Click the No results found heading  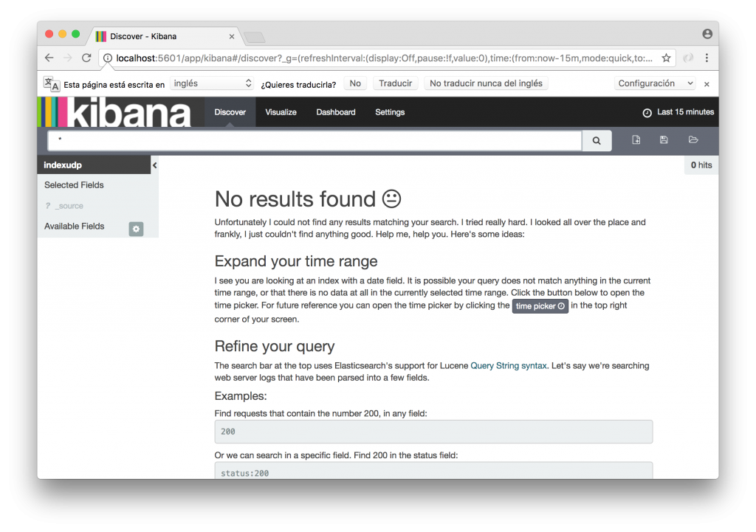[308, 199]
